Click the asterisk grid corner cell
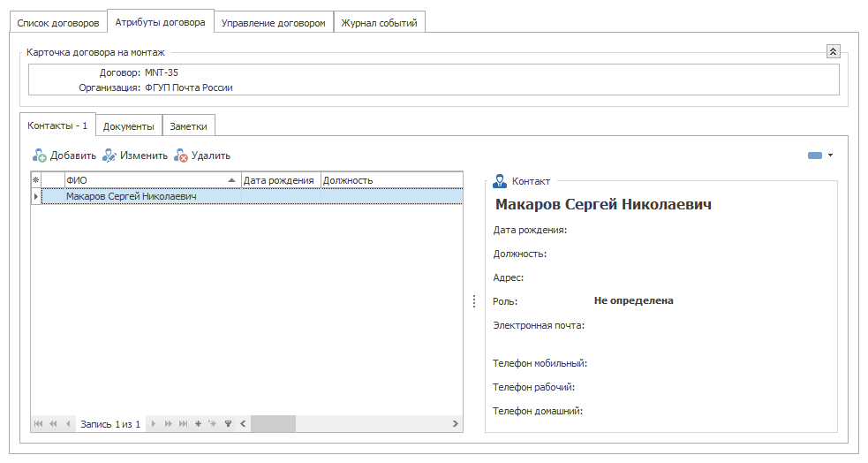This screenshot has height=463, width=868. click(36, 180)
